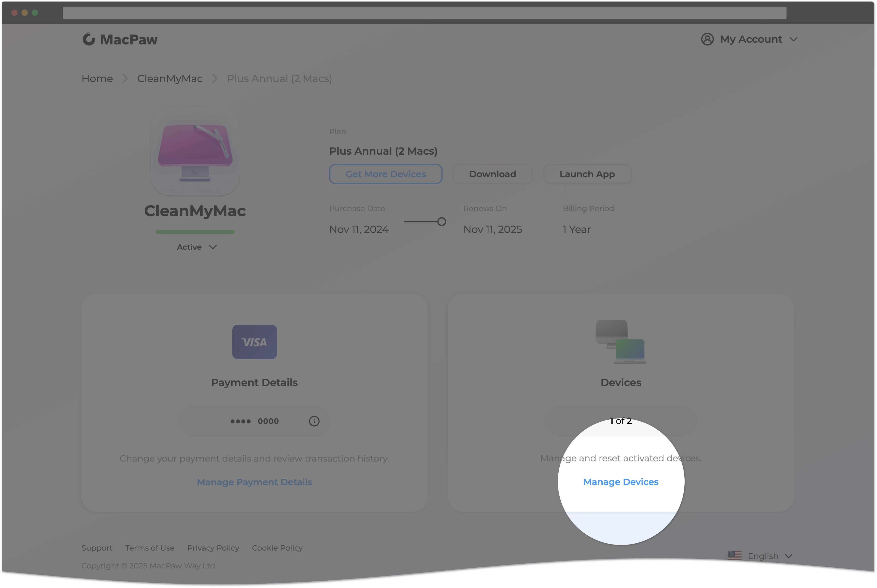The image size is (877, 588).
Task: Click the 1 Year billing period value
Action: [x=577, y=229]
